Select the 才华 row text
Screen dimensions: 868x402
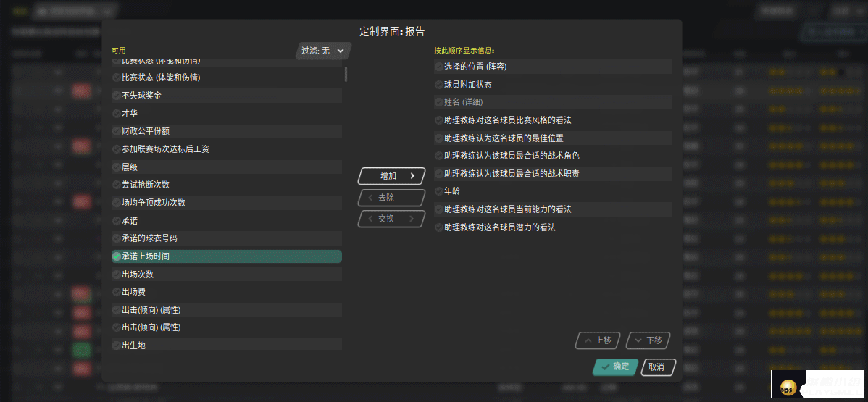pos(130,114)
